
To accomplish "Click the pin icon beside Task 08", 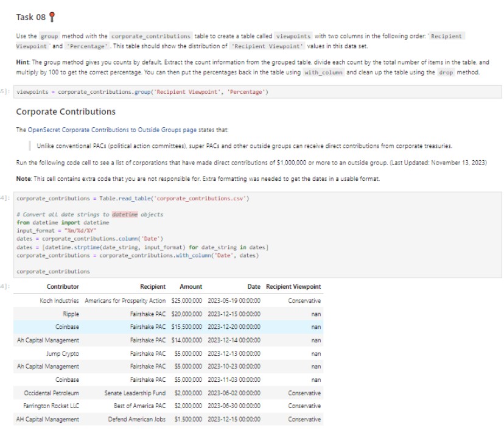I will [x=52, y=17].
